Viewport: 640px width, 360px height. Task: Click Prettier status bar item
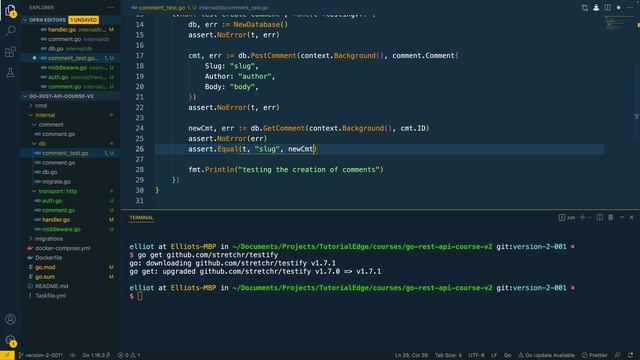595,355
